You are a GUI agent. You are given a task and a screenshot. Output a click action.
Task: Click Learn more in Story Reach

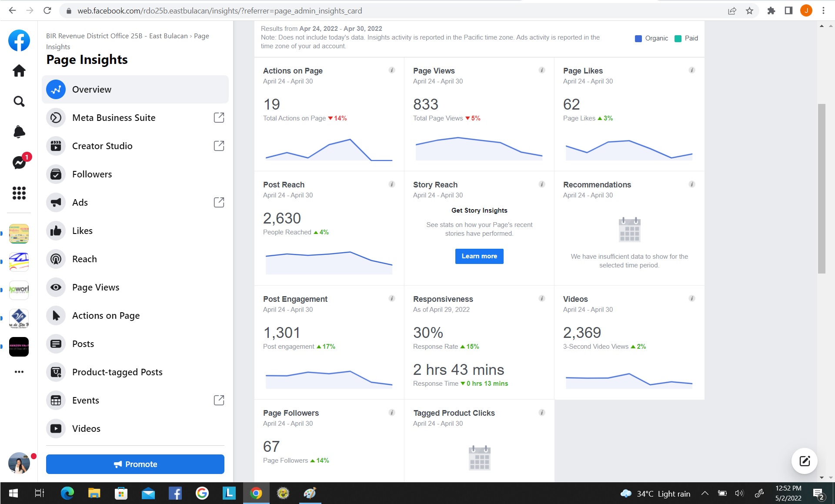tap(479, 256)
